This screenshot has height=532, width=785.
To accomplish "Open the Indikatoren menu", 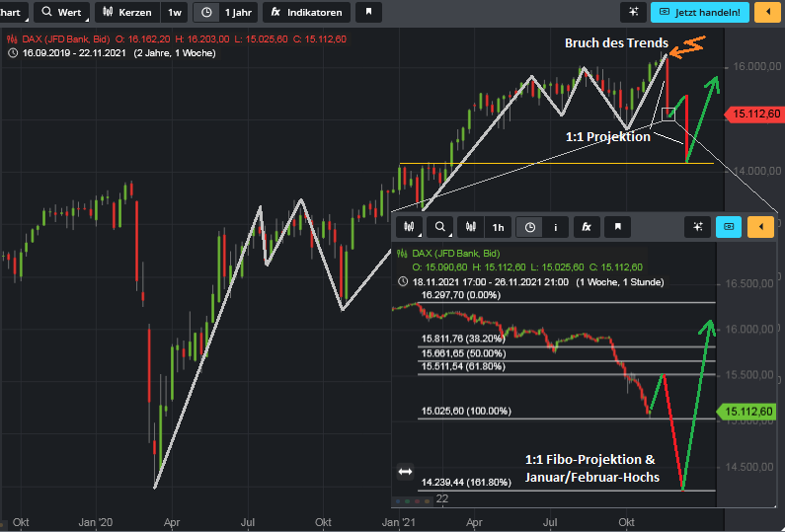I will 307,13.
